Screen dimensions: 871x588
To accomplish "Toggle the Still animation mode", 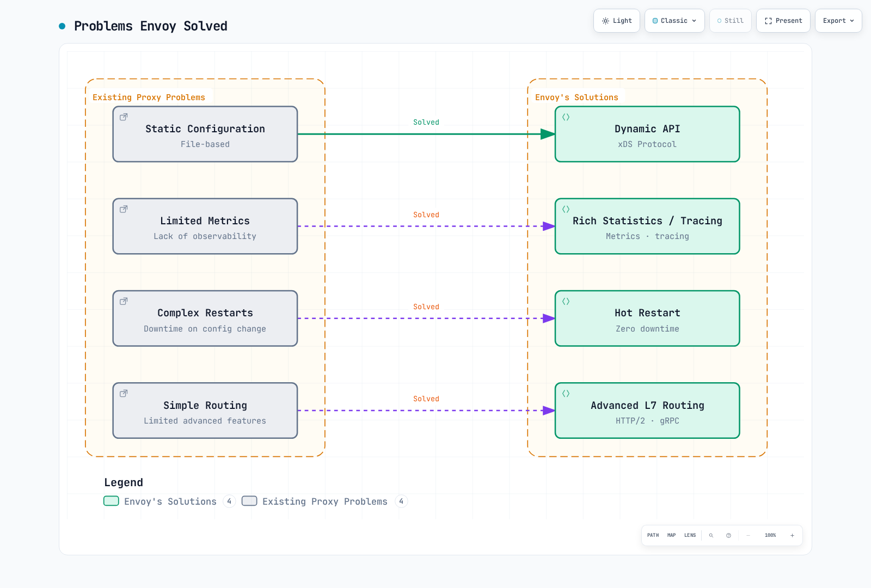I will pyautogui.click(x=730, y=21).
